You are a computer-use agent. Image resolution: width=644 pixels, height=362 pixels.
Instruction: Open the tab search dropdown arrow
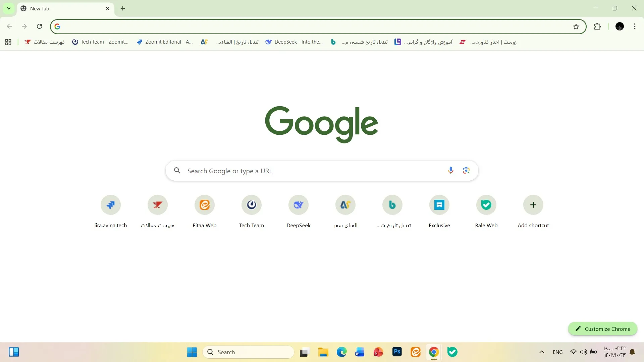pos(9,8)
